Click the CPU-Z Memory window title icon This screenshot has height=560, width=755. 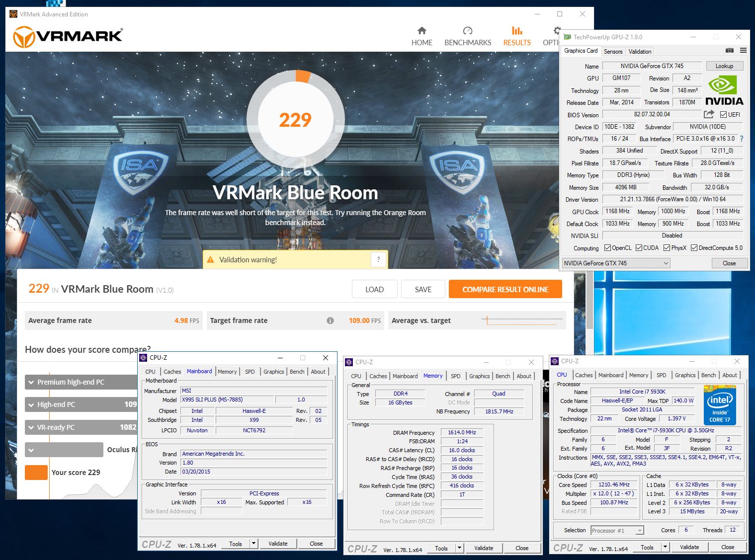[x=350, y=362]
